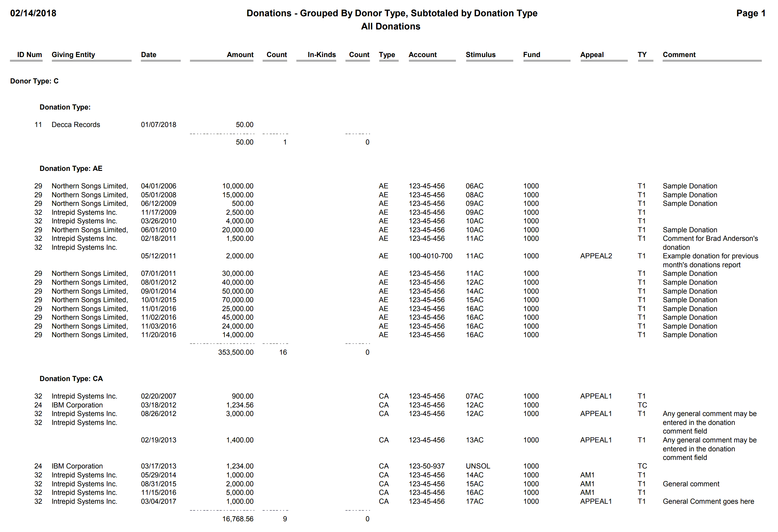
Task: Click the stimulus code 07AC
Action: click(x=474, y=396)
